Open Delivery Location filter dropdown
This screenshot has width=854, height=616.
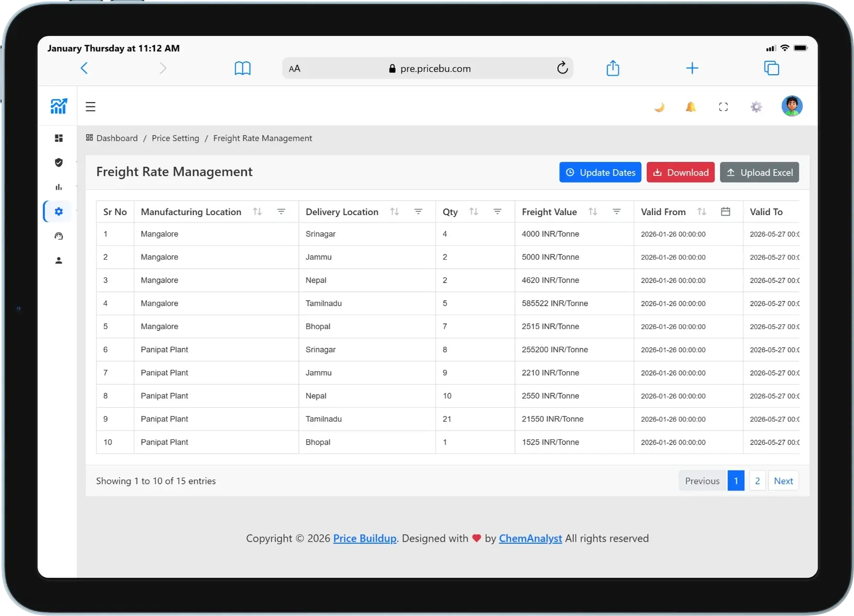[x=418, y=212]
